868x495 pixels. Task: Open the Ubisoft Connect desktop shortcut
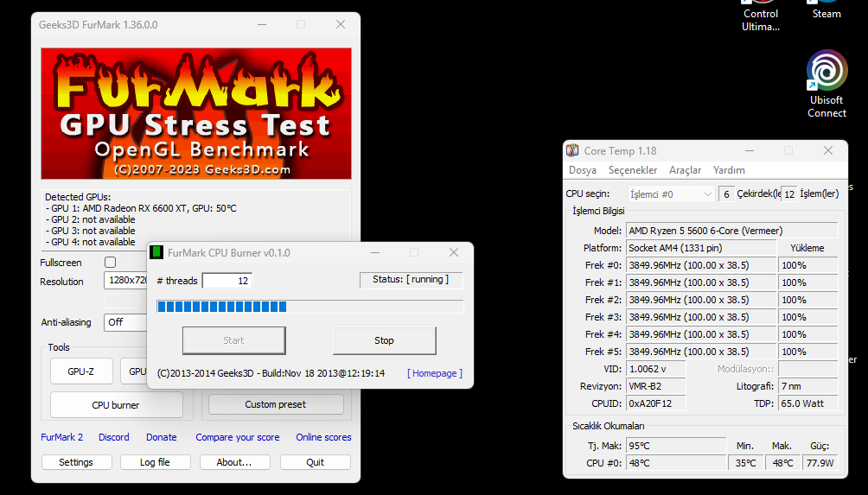(827, 83)
